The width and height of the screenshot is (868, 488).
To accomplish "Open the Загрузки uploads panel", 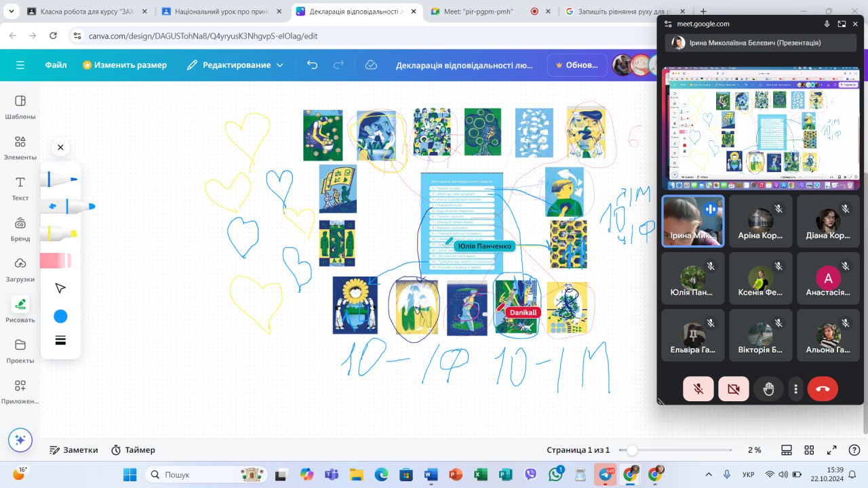I will pyautogui.click(x=20, y=268).
